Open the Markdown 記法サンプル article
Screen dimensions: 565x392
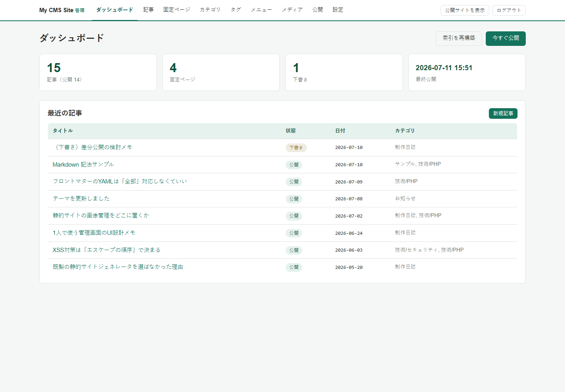pyautogui.click(x=83, y=165)
